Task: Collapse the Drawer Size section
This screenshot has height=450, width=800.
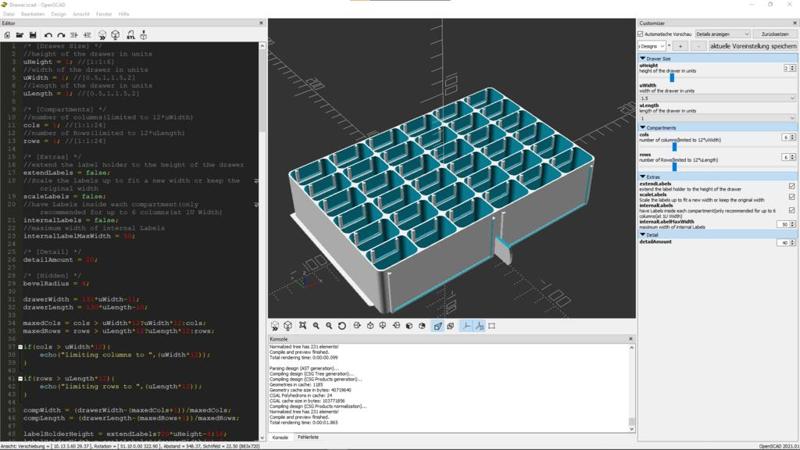Action: tap(643, 59)
